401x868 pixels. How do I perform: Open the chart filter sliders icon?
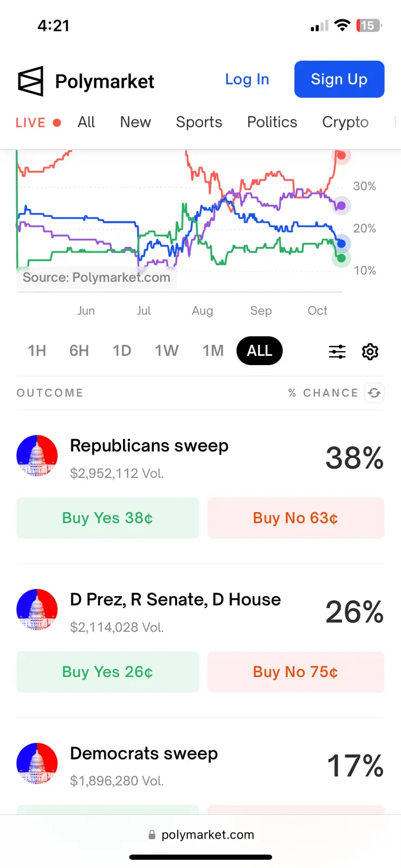[337, 352]
